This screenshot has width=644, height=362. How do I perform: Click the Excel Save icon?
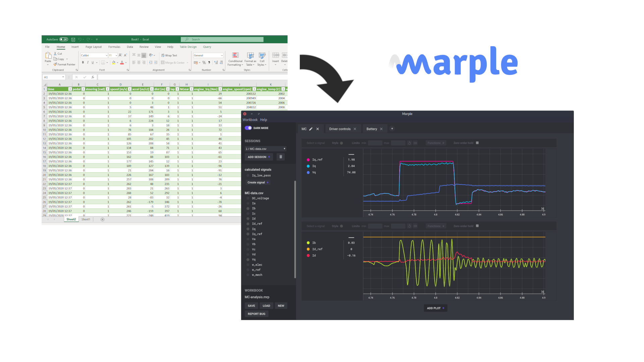coord(73,40)
